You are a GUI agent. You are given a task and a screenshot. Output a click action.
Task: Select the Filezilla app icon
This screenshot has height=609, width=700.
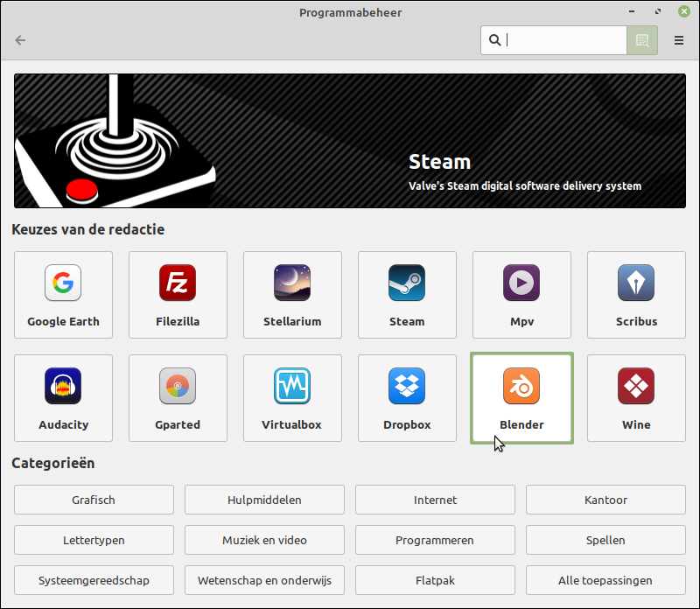(x=178, y=283)
